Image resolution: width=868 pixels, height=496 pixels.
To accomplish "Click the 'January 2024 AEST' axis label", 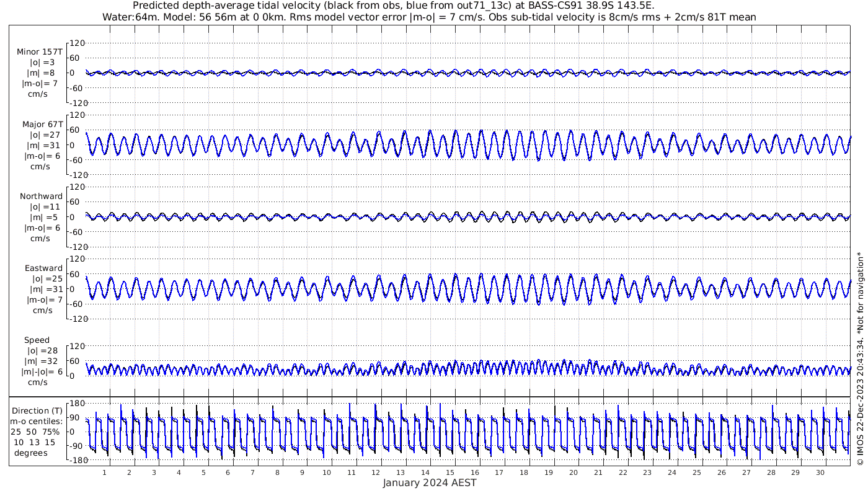I will tap(429, 482).
